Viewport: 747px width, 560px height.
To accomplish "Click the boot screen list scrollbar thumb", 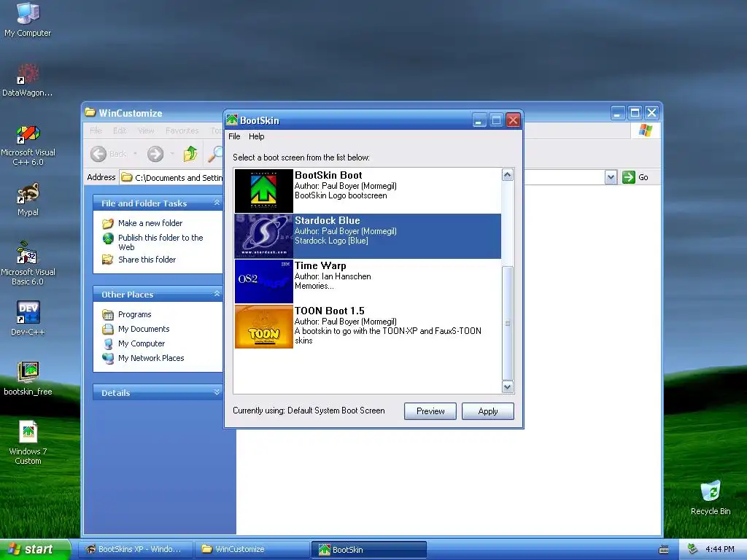I will [508, 323].
